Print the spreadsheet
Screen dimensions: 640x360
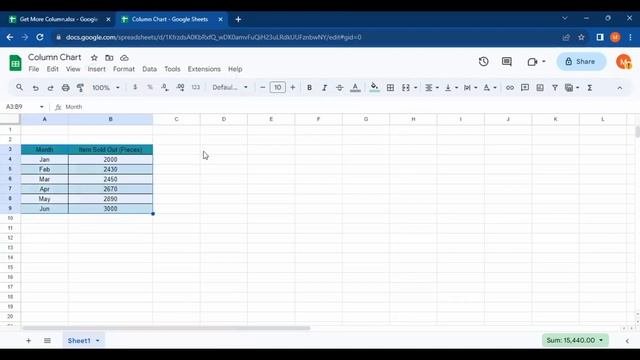(x=65, y=88)
